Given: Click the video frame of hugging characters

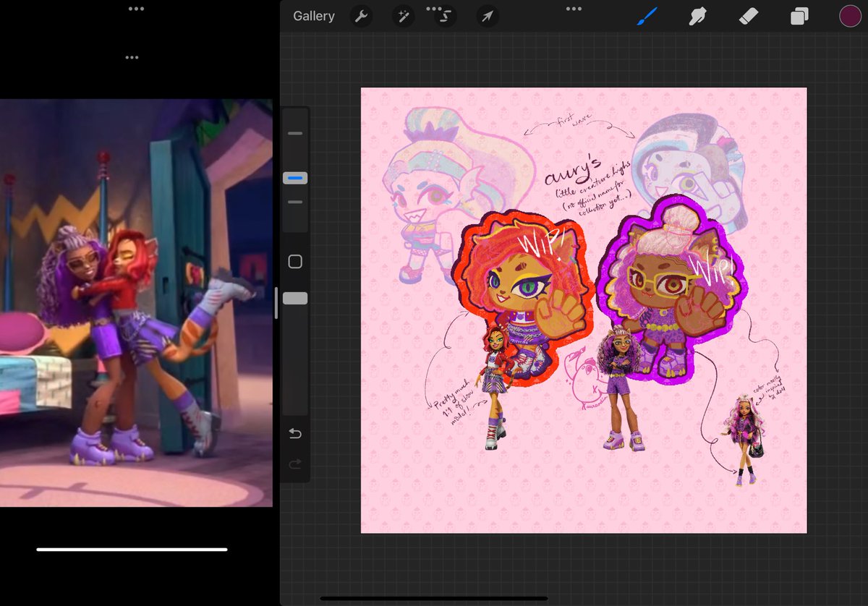Looking at the screenshot, I should coord(136,303).
